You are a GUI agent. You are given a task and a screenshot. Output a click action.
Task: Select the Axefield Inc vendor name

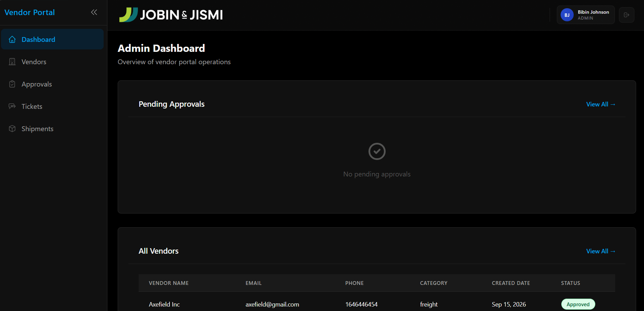click(164, 304)
